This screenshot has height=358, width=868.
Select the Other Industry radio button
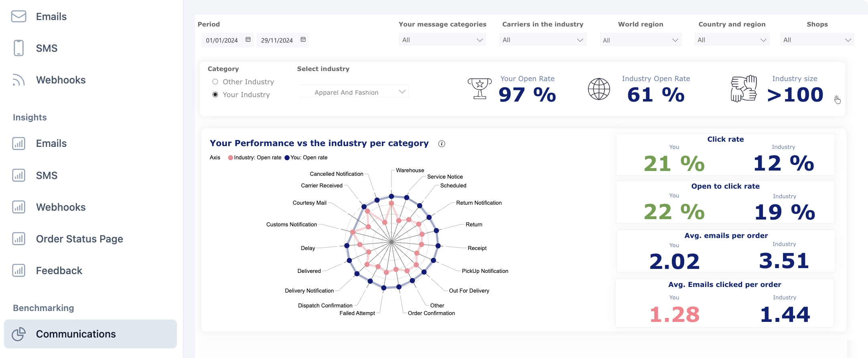click(x=215, y=82)
